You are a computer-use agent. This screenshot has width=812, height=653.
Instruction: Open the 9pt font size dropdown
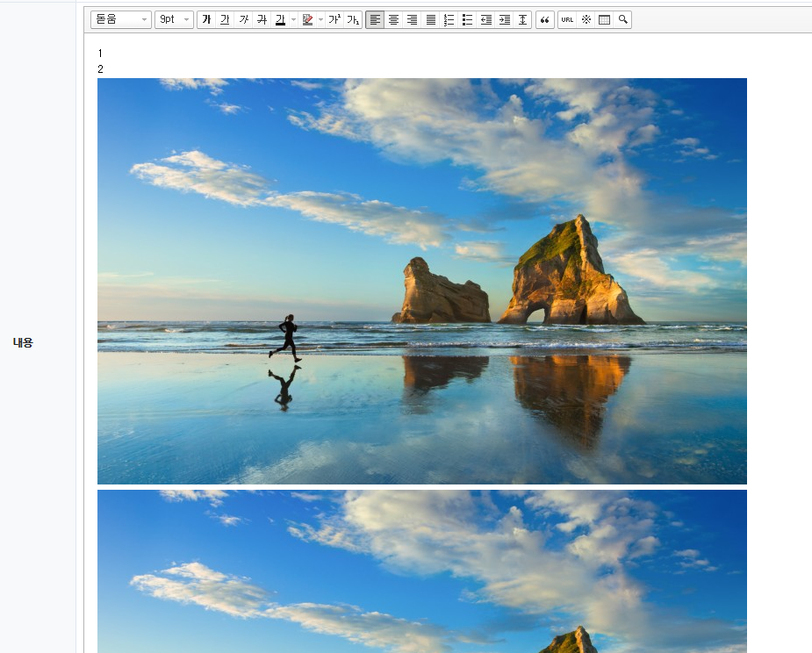point(174,19)
